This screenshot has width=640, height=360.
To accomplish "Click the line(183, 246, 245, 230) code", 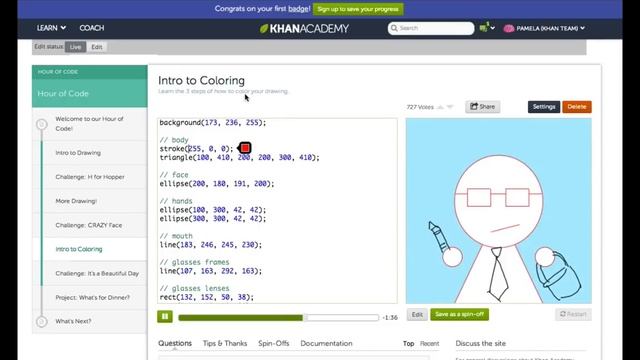I will [x=211, y=245].
